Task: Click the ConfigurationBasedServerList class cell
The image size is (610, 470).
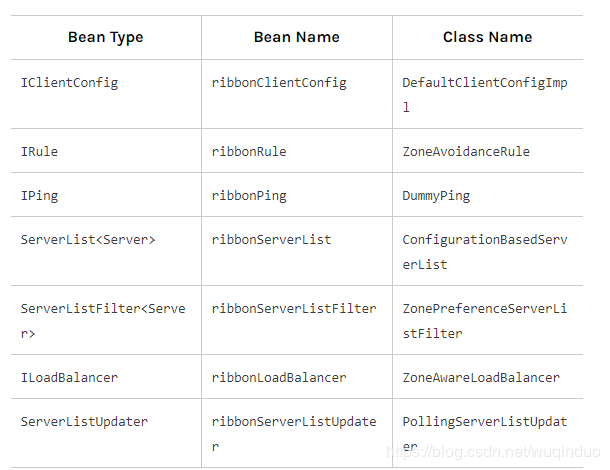Action: (x=484, y=252)
